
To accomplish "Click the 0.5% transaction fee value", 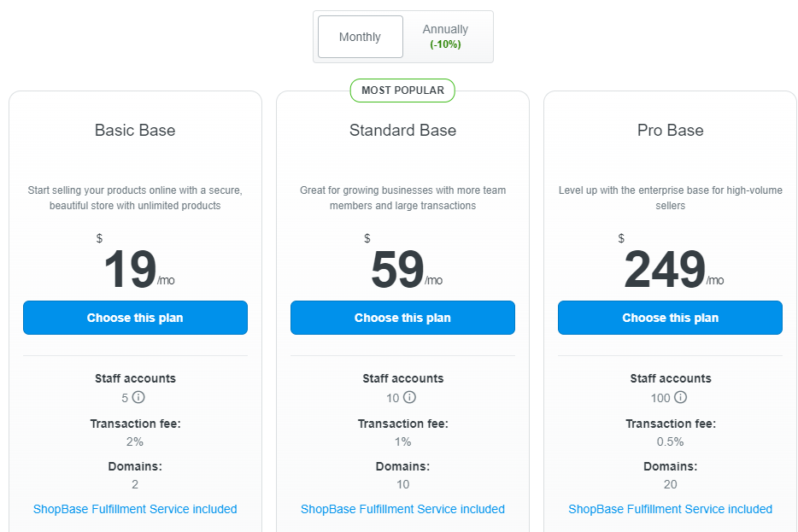I will 670,441.
